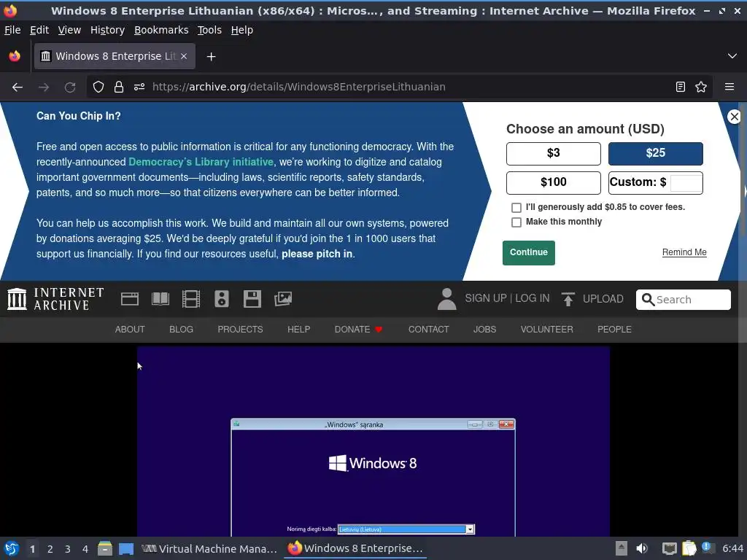The height and width of the screenshot is (560, 747).
Task: Go back with the browser back arrow
Action: click(18, 87)
